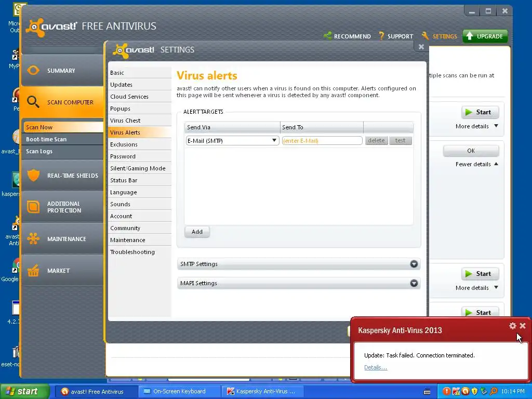Click the yellow security shield tray icon

(474, 391)
